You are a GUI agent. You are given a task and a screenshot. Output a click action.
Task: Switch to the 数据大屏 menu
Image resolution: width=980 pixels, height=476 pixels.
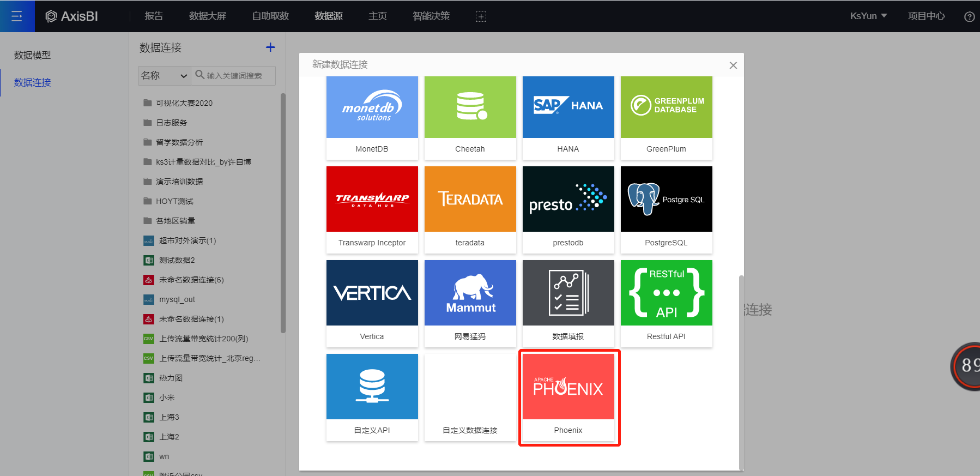point(207,16)
